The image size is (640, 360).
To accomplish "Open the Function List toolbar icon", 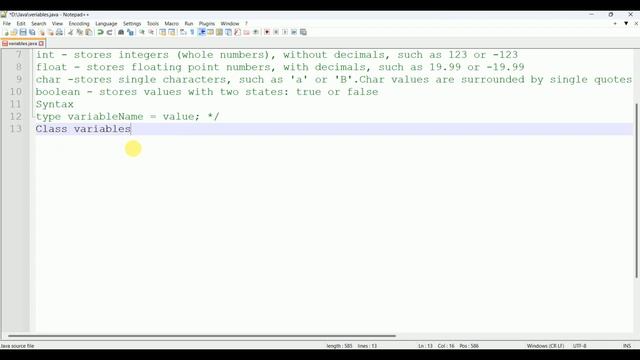I will 237,32.
